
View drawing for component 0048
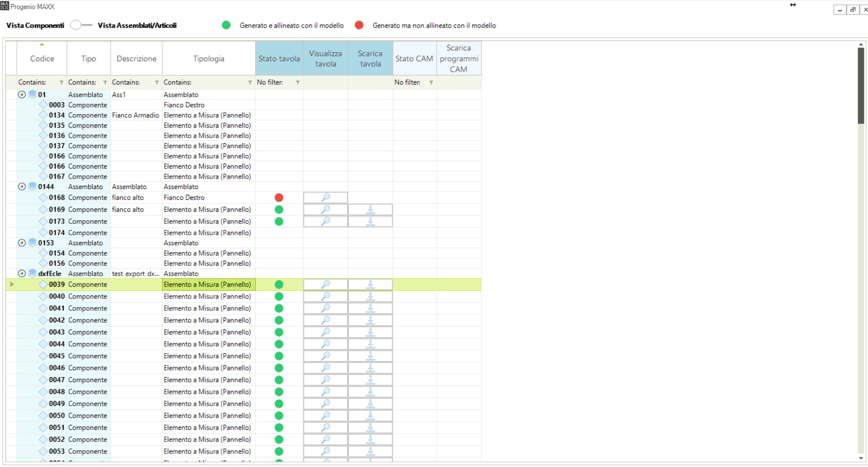pyautogui.click(x=325, y=392)
